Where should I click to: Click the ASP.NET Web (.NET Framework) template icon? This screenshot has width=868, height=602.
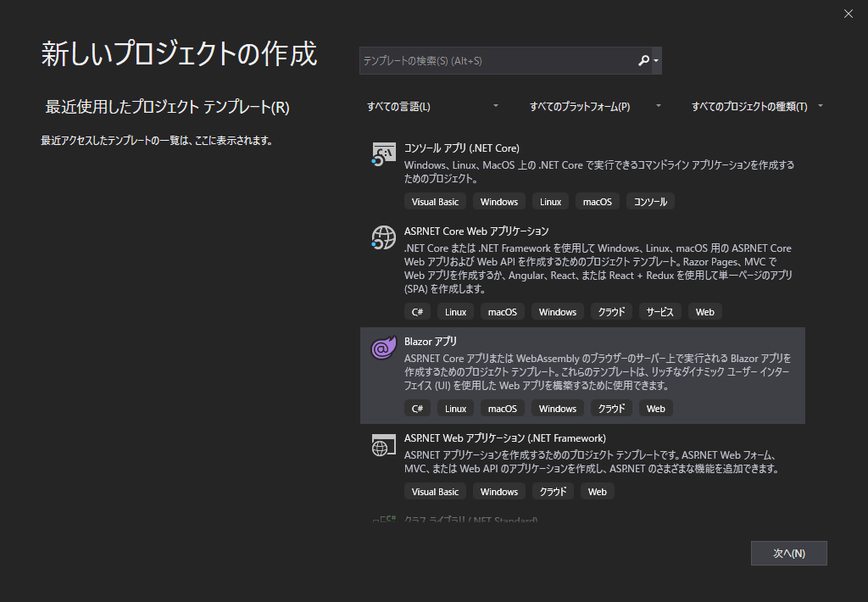click(384, 444)
